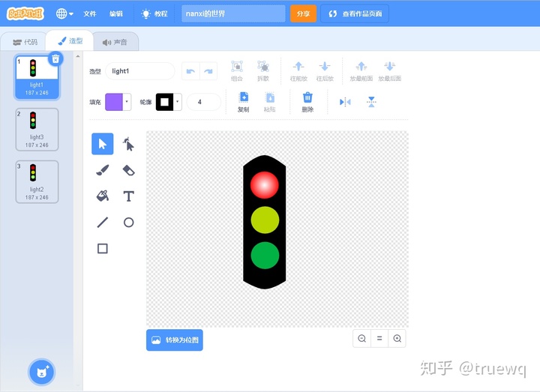Click the project title field nanxi的世界
The width and height of the screenshot is (540, 392).
(x=233, y=13)
